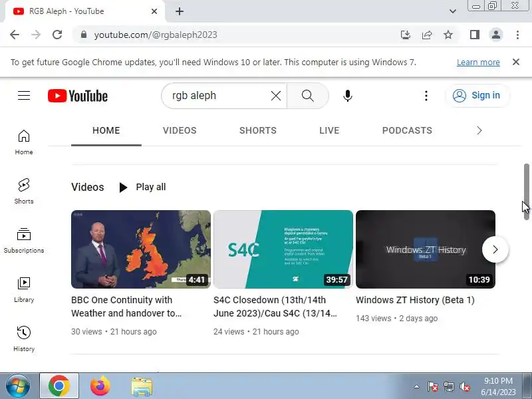
Task: Show hidden system tray icons
Action: tap(417, 386)
